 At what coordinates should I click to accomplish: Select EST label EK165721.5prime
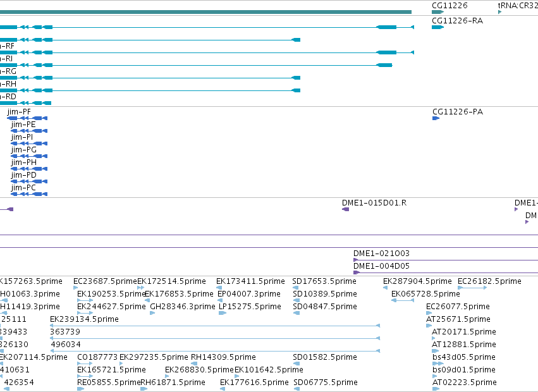click(111, 370)
